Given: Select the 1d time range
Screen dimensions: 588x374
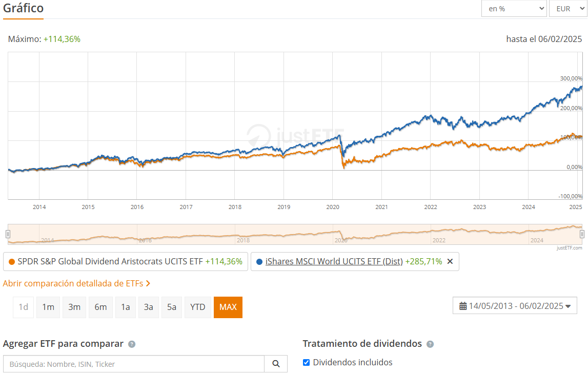Looking at the screenshot, I should pyautogui.click(x=23, y=307).
